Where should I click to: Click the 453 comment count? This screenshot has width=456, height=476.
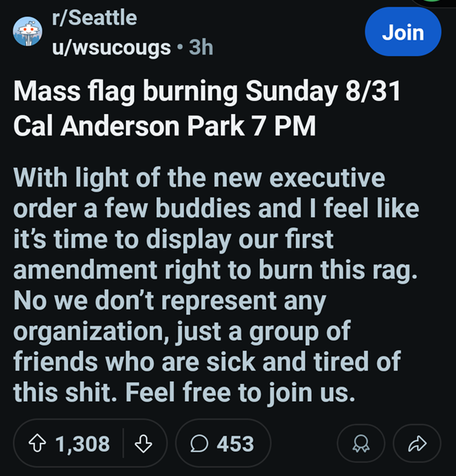pos(235,444)
